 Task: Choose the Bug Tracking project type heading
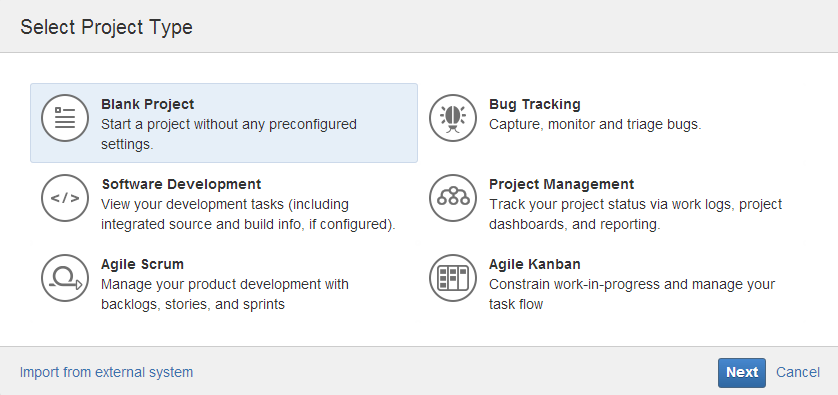534,104
